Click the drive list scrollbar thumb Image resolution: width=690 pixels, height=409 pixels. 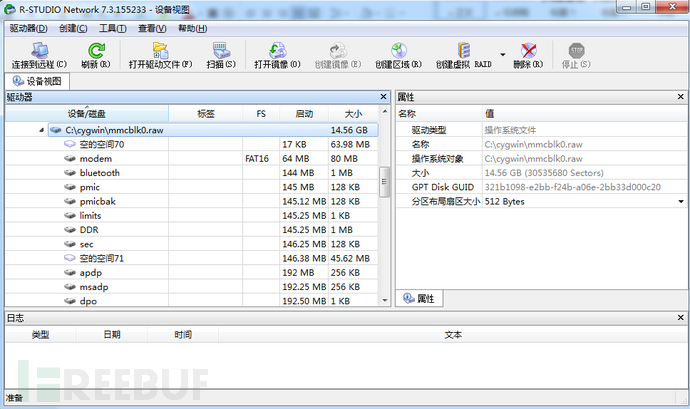[x=384, y=181]
